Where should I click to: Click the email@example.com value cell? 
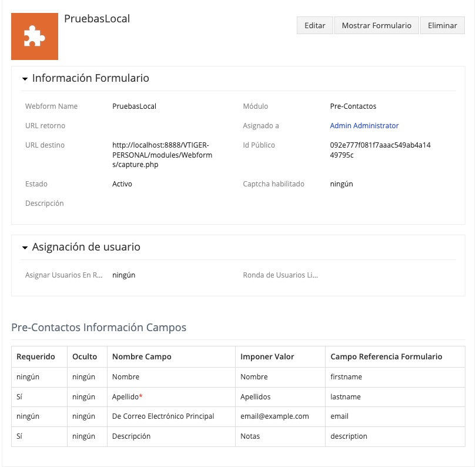click(x=274, y=416)
